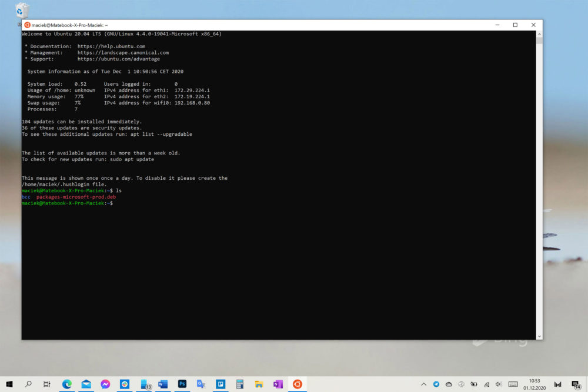
Task: Launch Microsoft Edge from the taskbar
Action: click(67, 384)
